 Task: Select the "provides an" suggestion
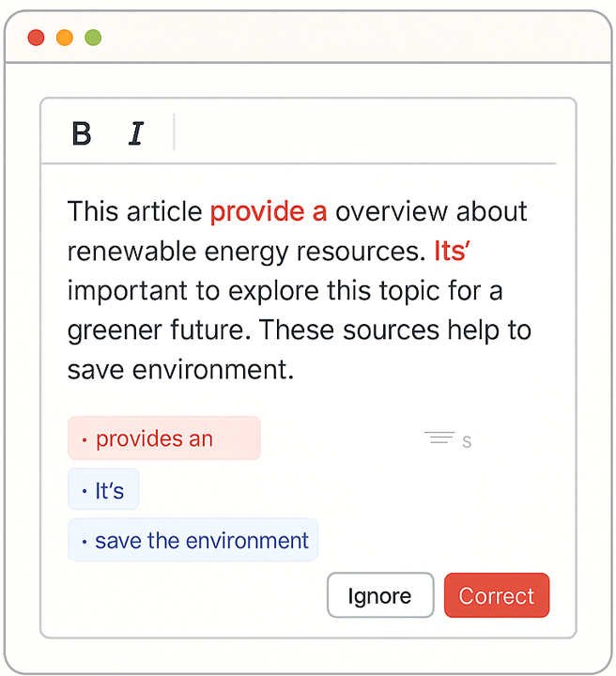tap(163, 438)
